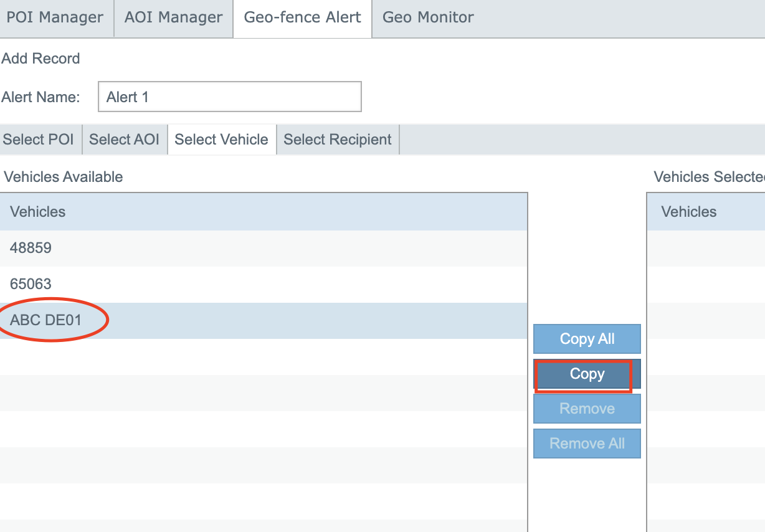The height and width of the screenshot is (532, 765).
Task: Click the Copy button
Action: tap(587, 374)
